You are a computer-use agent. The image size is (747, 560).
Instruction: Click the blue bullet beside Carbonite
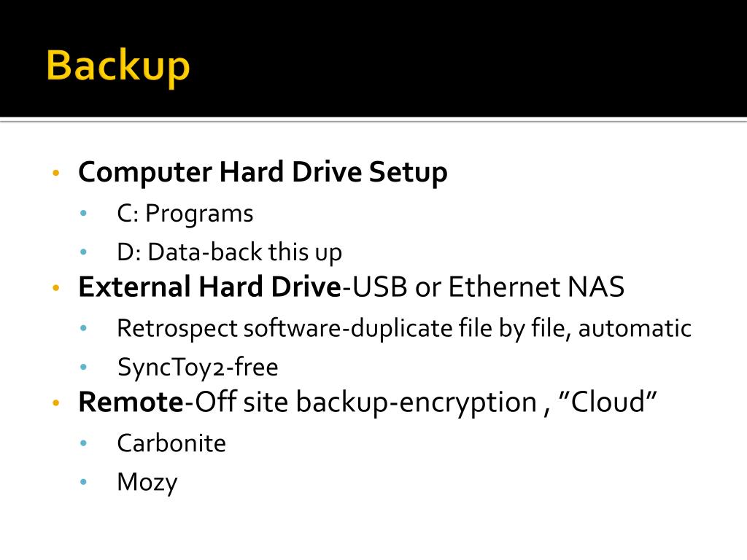click(84, 443)
